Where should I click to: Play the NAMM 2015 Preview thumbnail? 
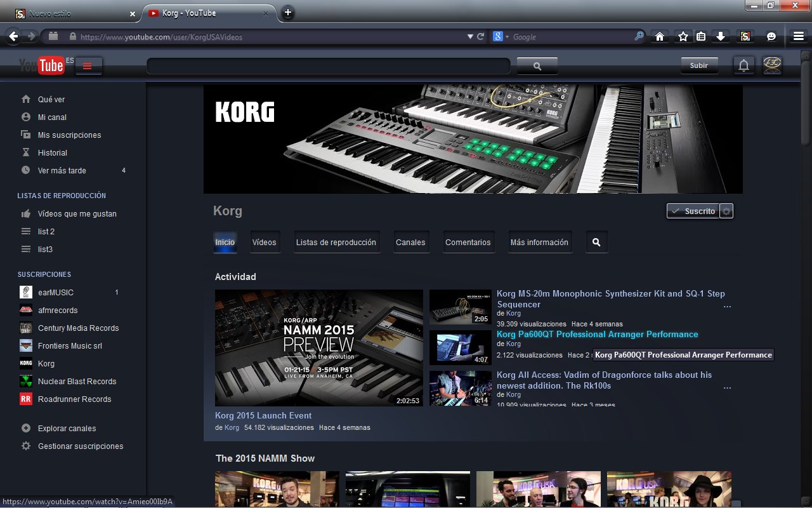tap(318, 347)
